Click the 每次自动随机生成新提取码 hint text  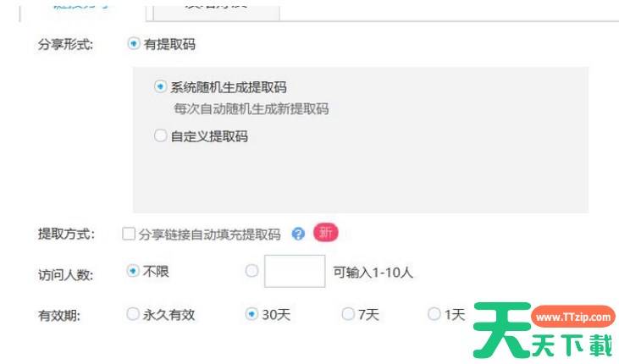click(x=251, y=108)
